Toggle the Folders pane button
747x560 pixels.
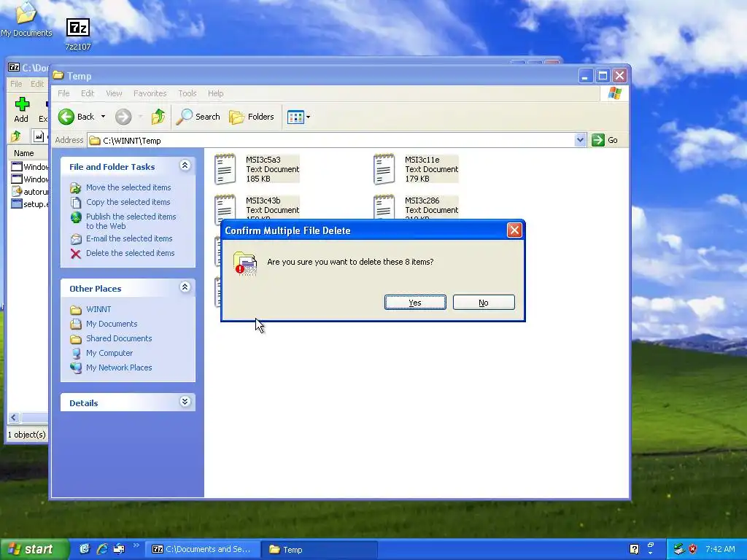click(x=252, y=117)
